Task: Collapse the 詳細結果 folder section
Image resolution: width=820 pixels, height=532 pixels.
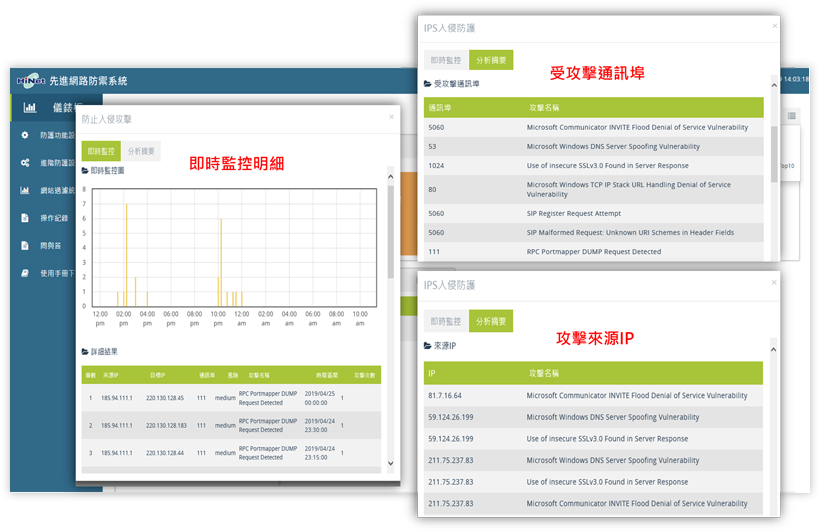Action: 100,352
